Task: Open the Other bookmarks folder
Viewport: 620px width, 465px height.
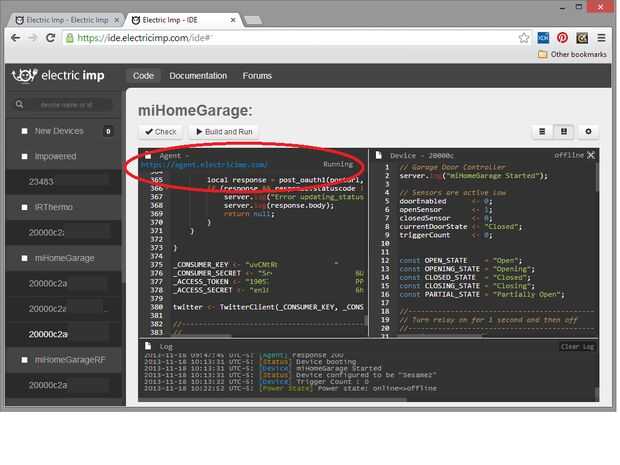Action: 572,55
